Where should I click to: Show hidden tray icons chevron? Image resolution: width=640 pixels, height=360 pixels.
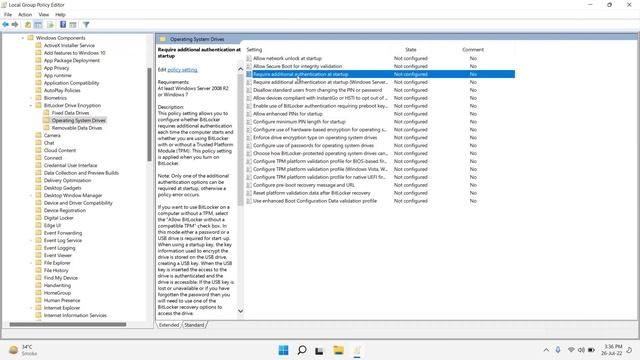[x=546, y=350]
